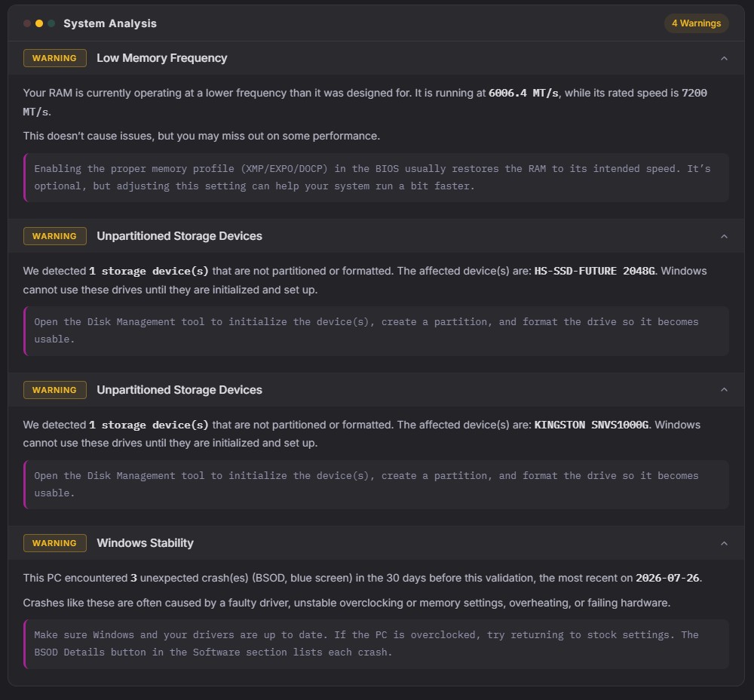
Task: Select the Windows Stability heading
Action: [146, 543]
